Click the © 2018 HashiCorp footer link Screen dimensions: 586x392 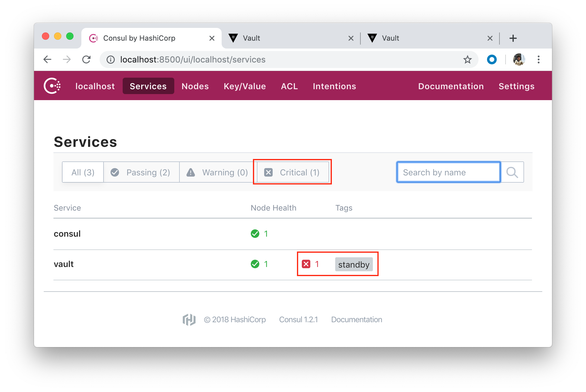tap(235, 319)
